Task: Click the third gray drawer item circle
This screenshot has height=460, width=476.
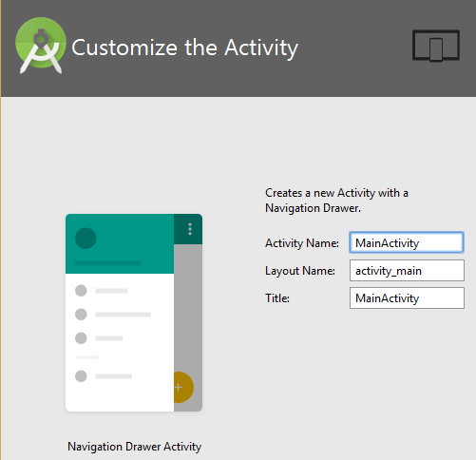Action: pyautogui.click(x=81, y=338)
